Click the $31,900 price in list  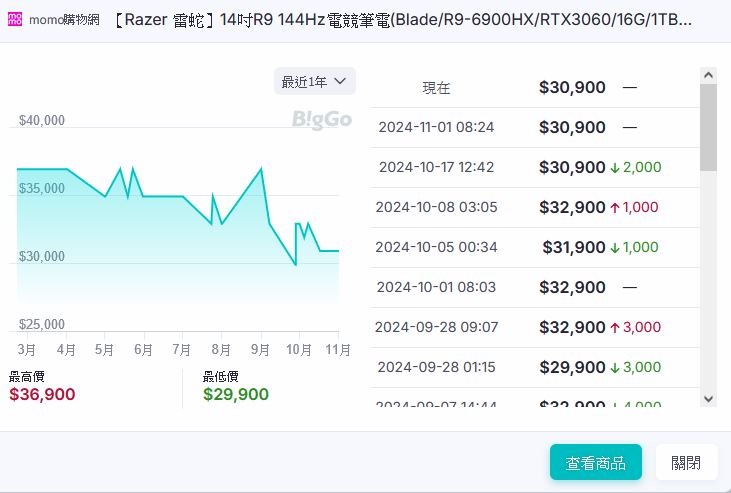pos(574,247)
